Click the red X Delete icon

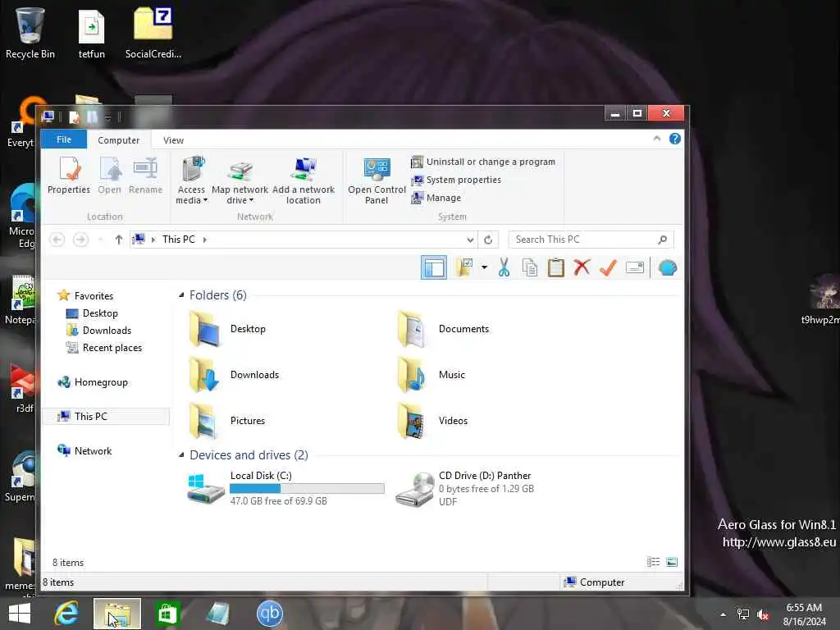point(582,267)
